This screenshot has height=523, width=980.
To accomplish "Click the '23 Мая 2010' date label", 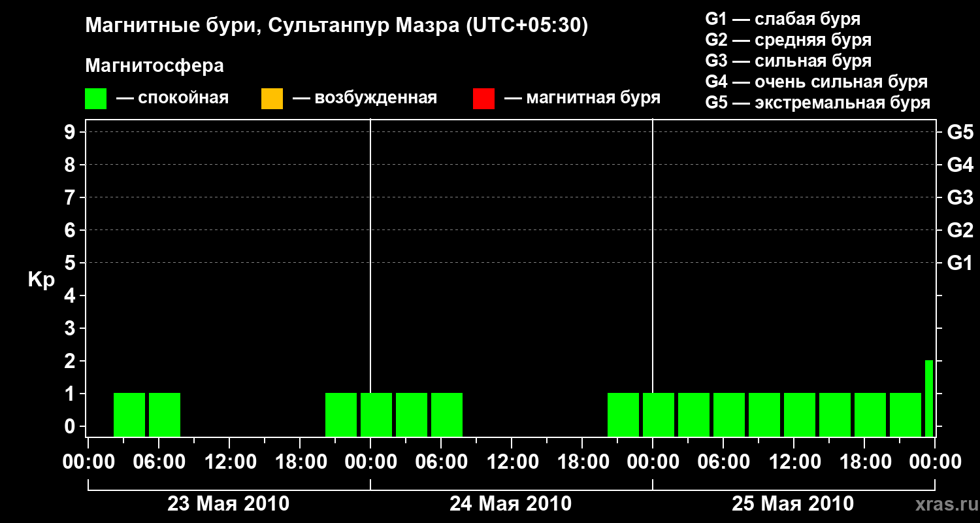I will tap(229, 503).
